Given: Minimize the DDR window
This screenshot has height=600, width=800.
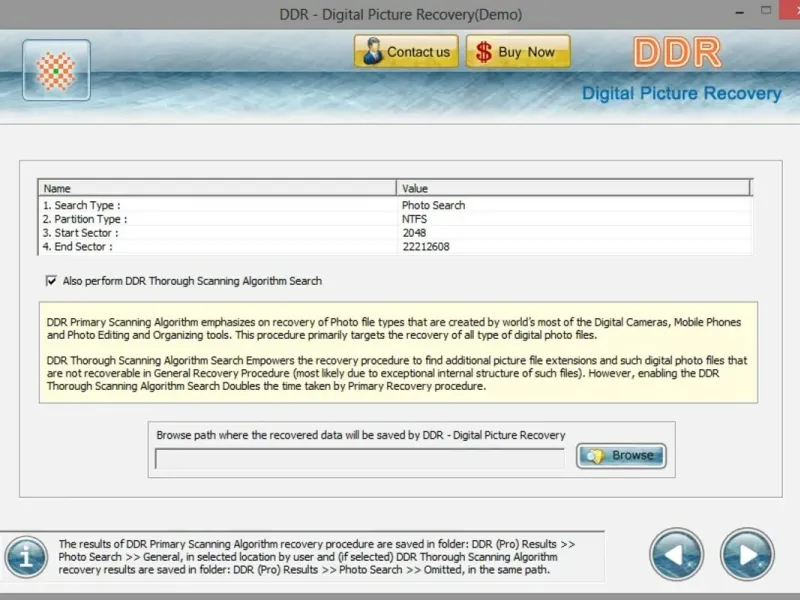Looking at the screenshot, I should pyautogui.click(x=739, y=12).
